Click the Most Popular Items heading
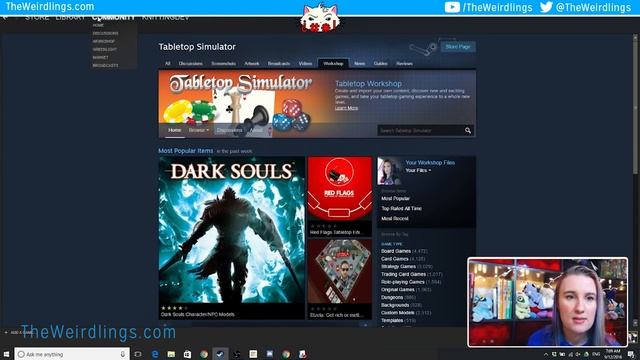 pyautogui.click(x=186, y=151)
